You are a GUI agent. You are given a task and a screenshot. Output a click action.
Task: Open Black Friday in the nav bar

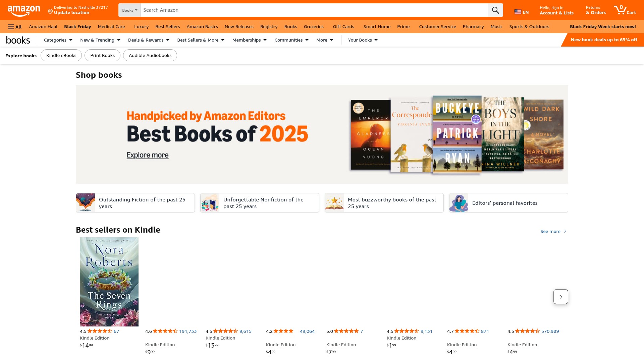click(x=77, y=26)
